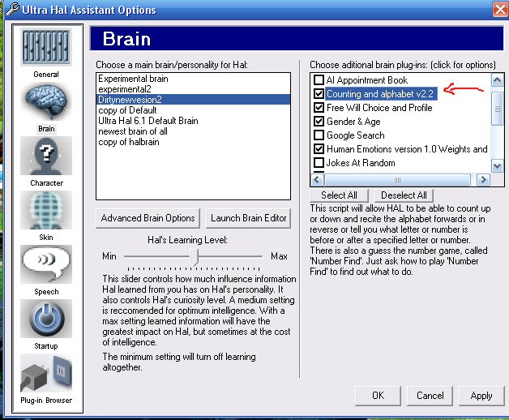Uncheck the Gender & Age checkbox
The width and height of the screenshot is (509, 420).
[x=319, y=122]
